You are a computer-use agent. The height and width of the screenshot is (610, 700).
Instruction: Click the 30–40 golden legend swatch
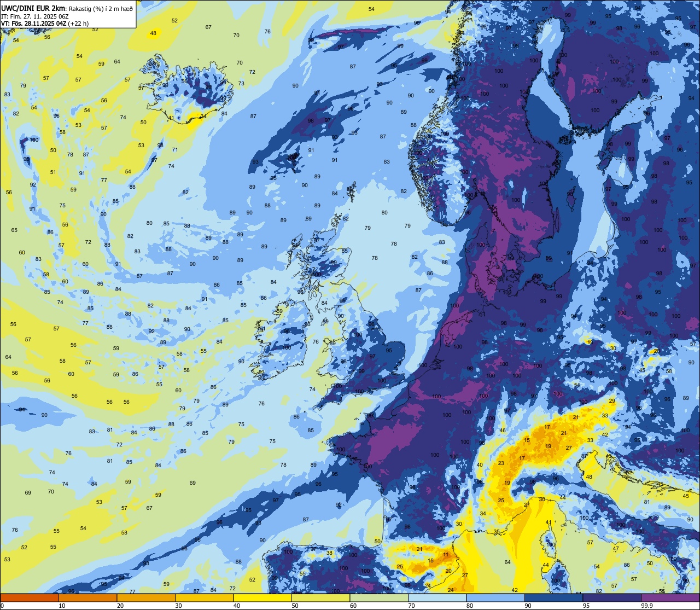[x=204, y=597]
